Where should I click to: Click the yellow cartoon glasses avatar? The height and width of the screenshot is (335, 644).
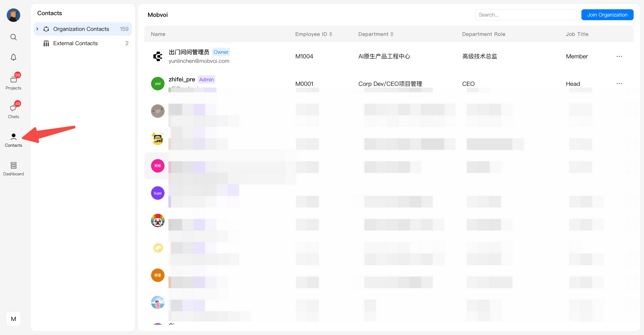(158, 138)
